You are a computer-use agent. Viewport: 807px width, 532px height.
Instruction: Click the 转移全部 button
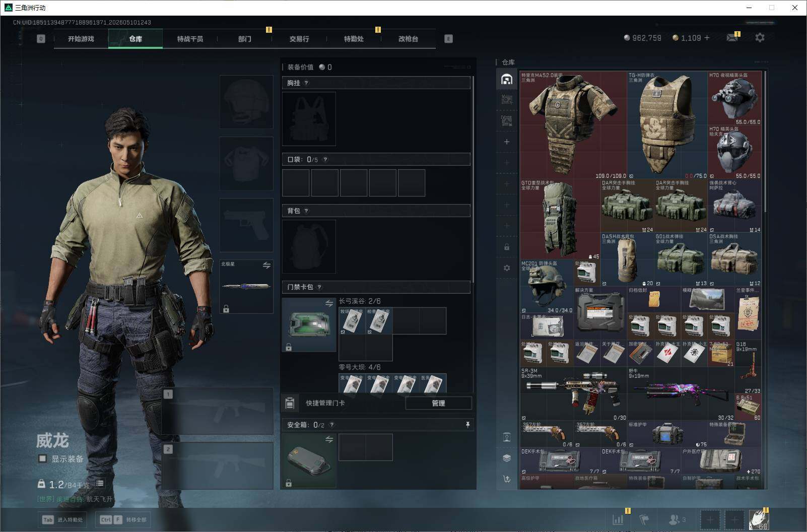123,519
